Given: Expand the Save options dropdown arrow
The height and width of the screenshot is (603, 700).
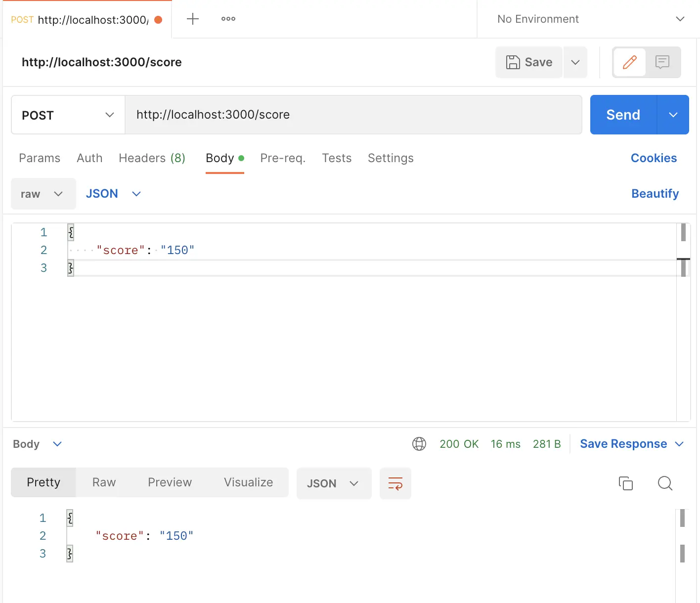Looking at the screenshot, I should [x=575, y=62].
